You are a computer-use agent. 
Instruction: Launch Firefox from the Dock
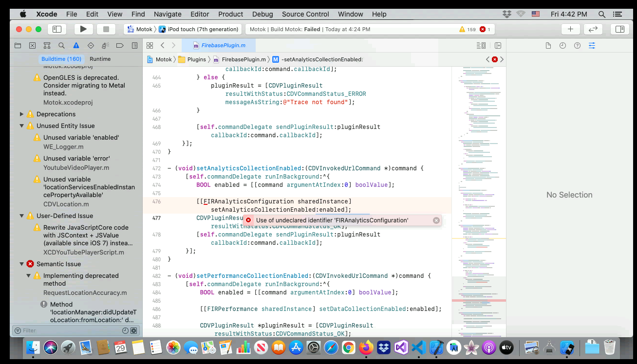(366, 347)
